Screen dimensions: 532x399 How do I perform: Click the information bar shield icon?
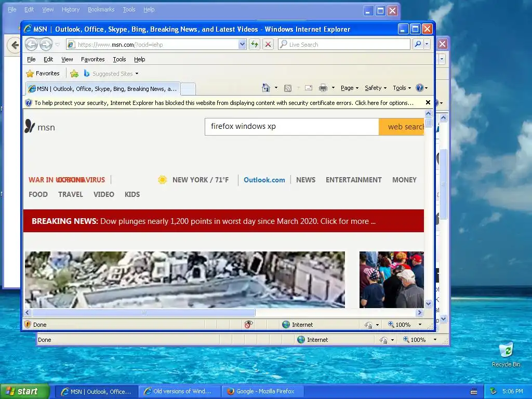[x=29, y=103]
